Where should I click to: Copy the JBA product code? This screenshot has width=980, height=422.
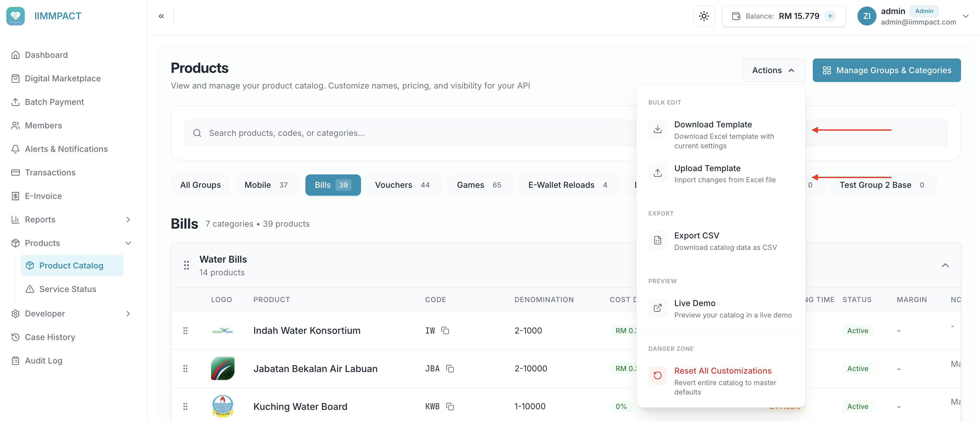coord(450,368)
